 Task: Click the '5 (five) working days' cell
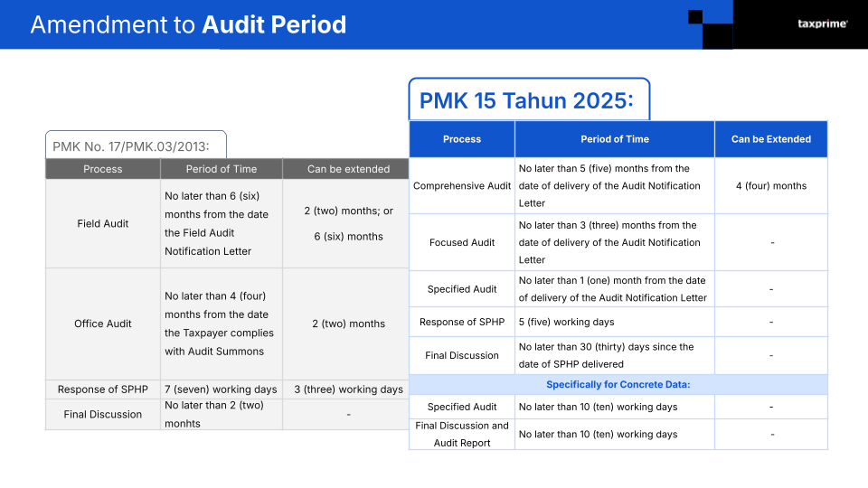[x=615, y=322]
